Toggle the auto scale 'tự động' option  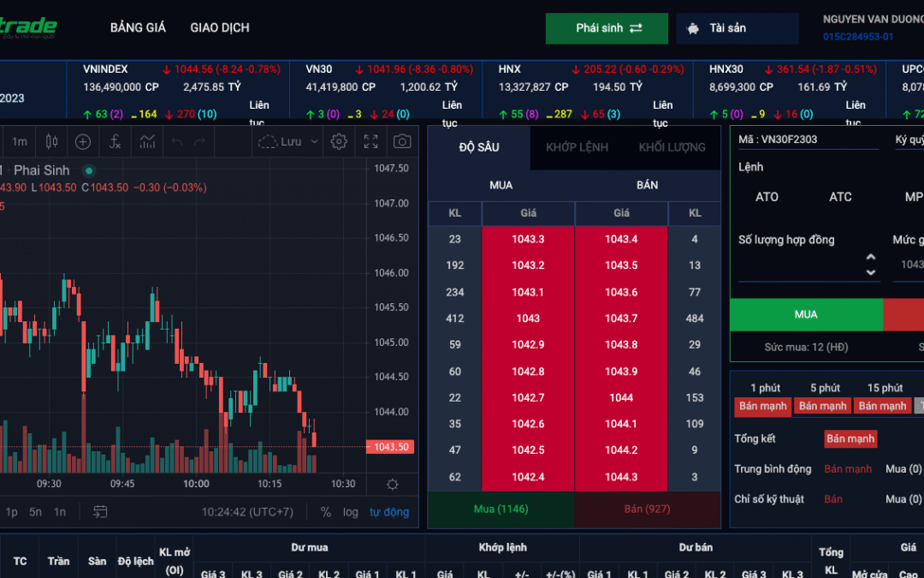coord(389,512)
